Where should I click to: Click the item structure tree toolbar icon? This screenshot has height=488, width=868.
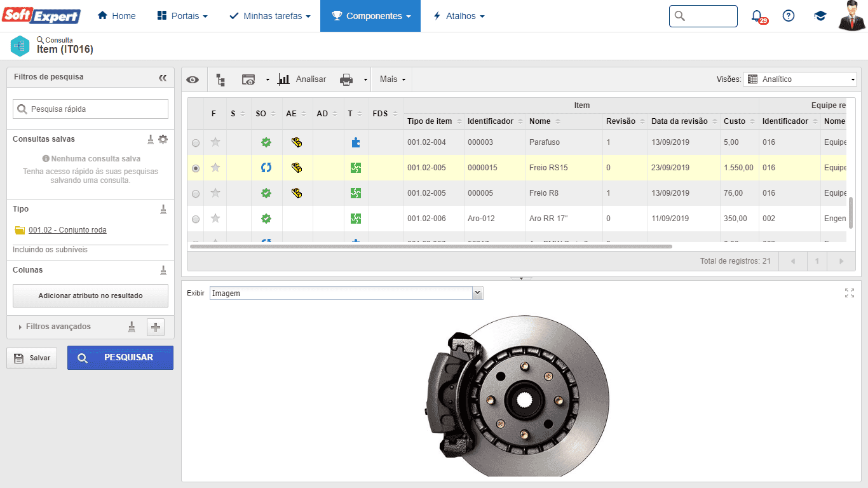click(220, 79)
